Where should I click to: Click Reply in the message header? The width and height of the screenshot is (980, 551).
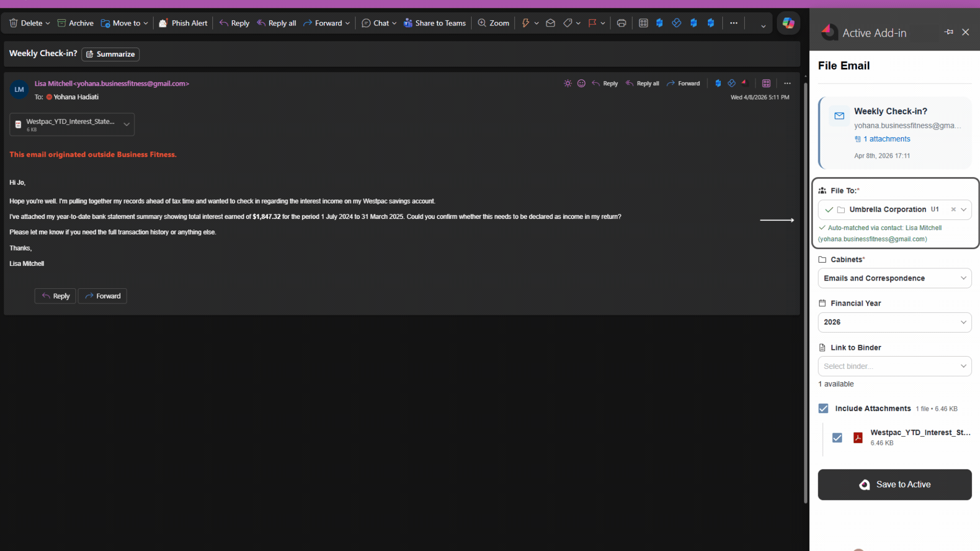point(605,83)
